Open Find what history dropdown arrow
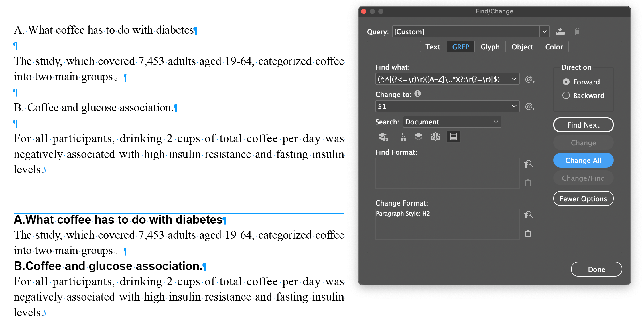Viewport: 644px width, 336px height. [514, 79]
